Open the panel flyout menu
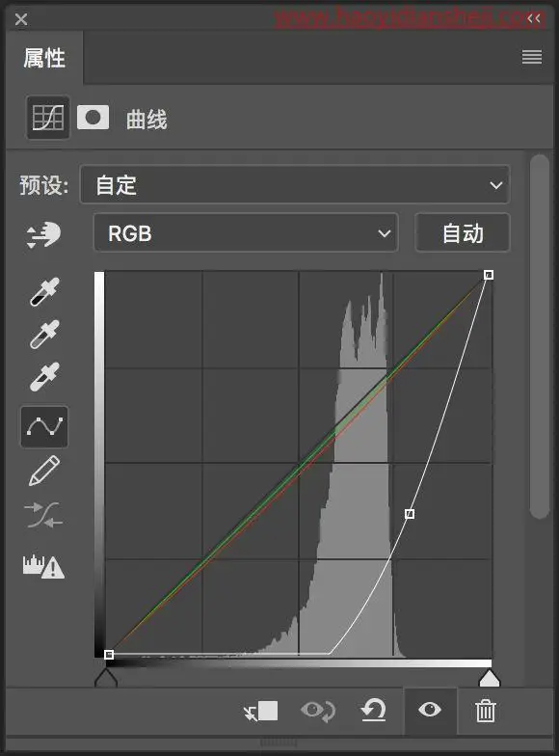 532,58
